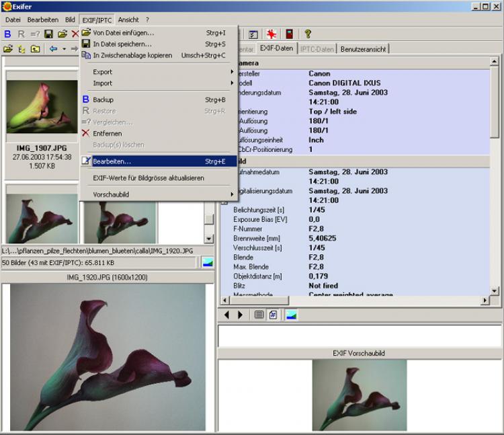Click the blue Backup 'B' toolbar icon
Image resolution: width=504 pixels, height=435 pixels.
click(x=8, y=34)
